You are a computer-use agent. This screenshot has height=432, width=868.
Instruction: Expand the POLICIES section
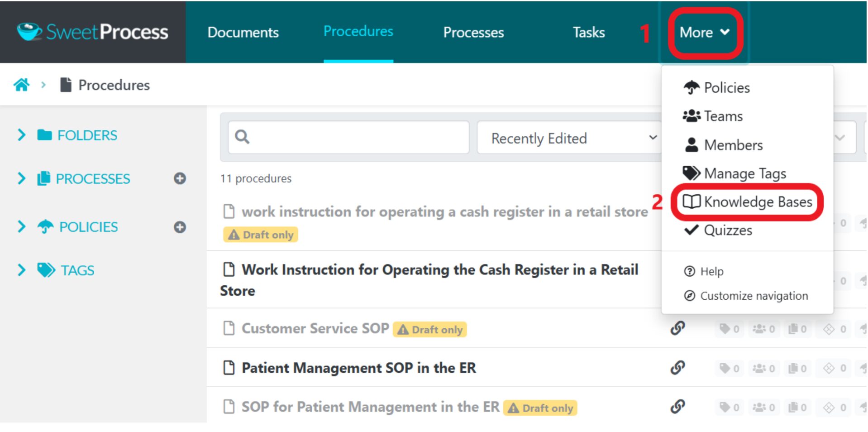[x=21, y=226]
